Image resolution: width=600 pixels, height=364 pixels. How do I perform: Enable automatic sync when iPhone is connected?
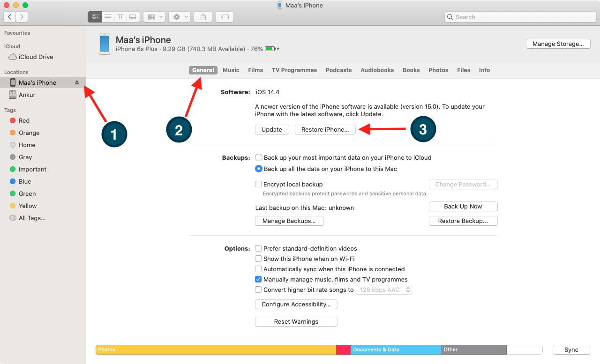click(258, 269)
